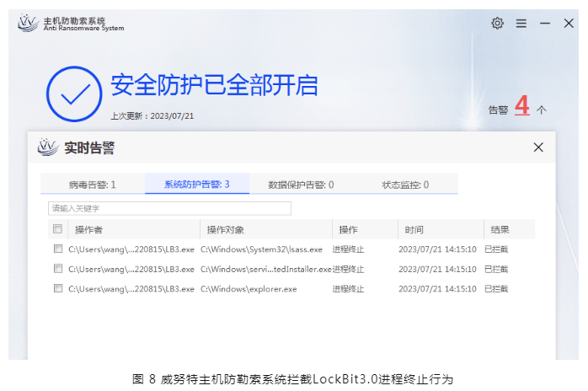
Task: Click the large blue checkmark status icon
Action: (73, 92)
